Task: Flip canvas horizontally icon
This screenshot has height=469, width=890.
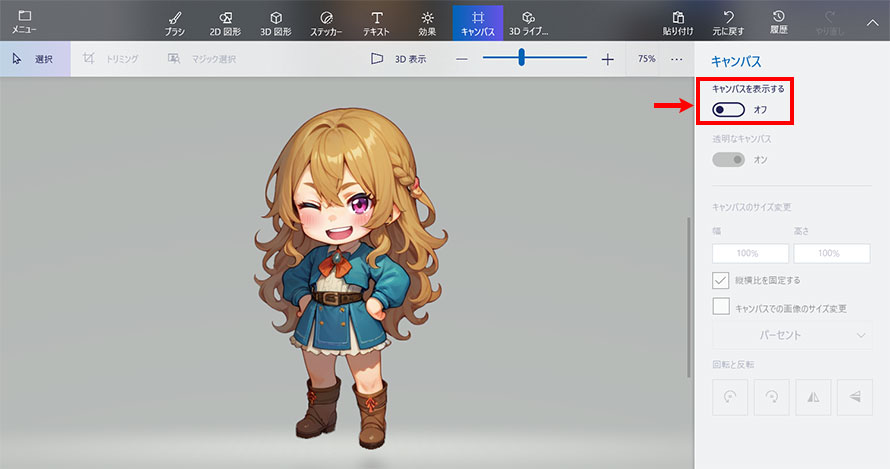Action: (x=813, y=397)
